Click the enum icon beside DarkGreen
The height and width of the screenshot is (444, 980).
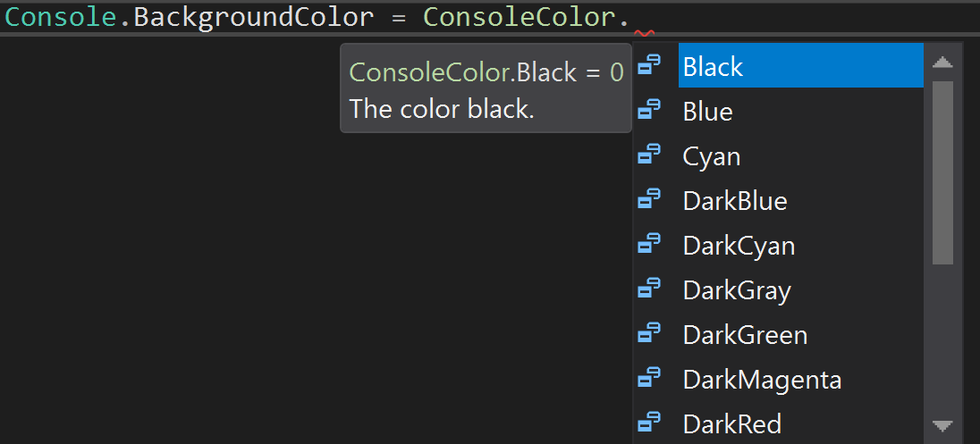point(649,333)
